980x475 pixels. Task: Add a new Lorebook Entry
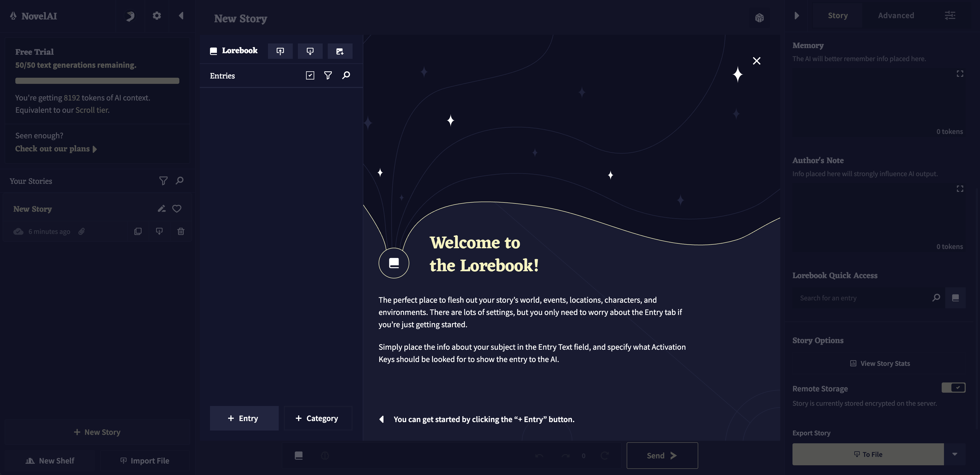tap(244, 418)
